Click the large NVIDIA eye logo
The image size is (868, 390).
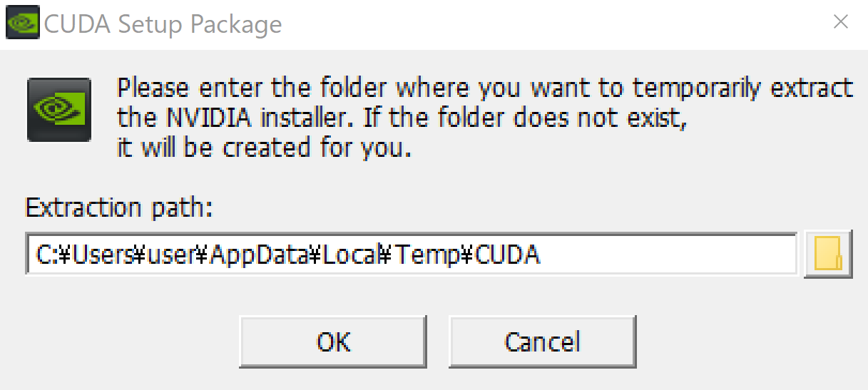coord(59,109)
